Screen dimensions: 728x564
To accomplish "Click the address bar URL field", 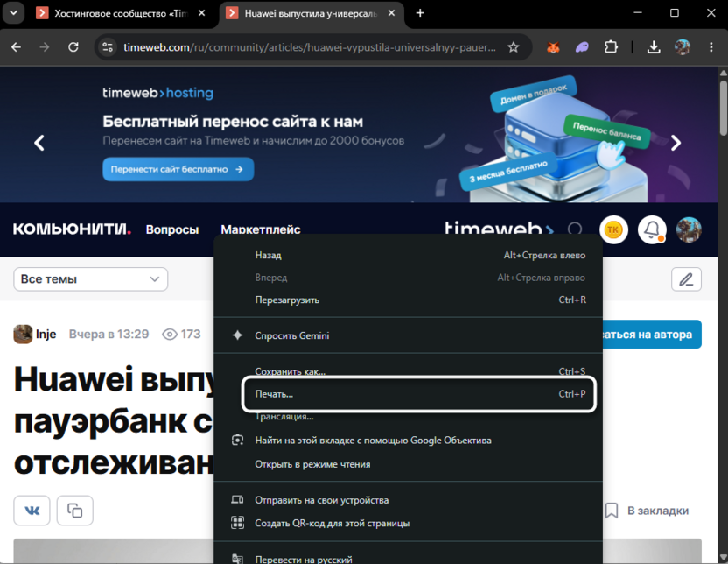I will [x=309, y=47].
